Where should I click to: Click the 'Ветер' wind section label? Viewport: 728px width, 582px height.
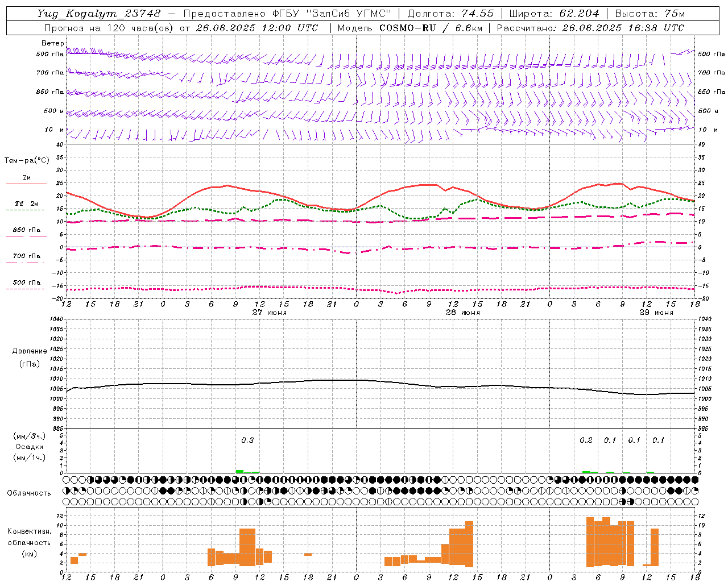(52, 43)
